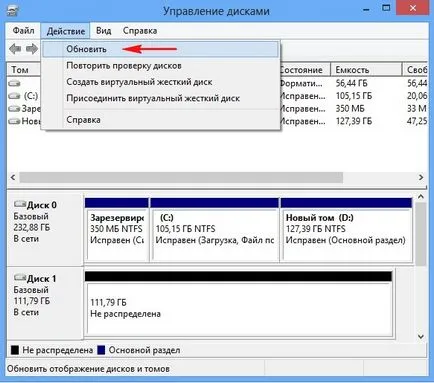Select the Зарезервировано 350 МБ NTFS partition
The image size is (434, 383).
coord(116,229)
